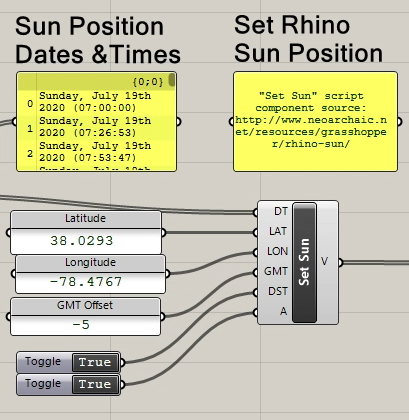Click the -78.4767 longitude value
409x420 pixels.
click(x=86, y=282)
